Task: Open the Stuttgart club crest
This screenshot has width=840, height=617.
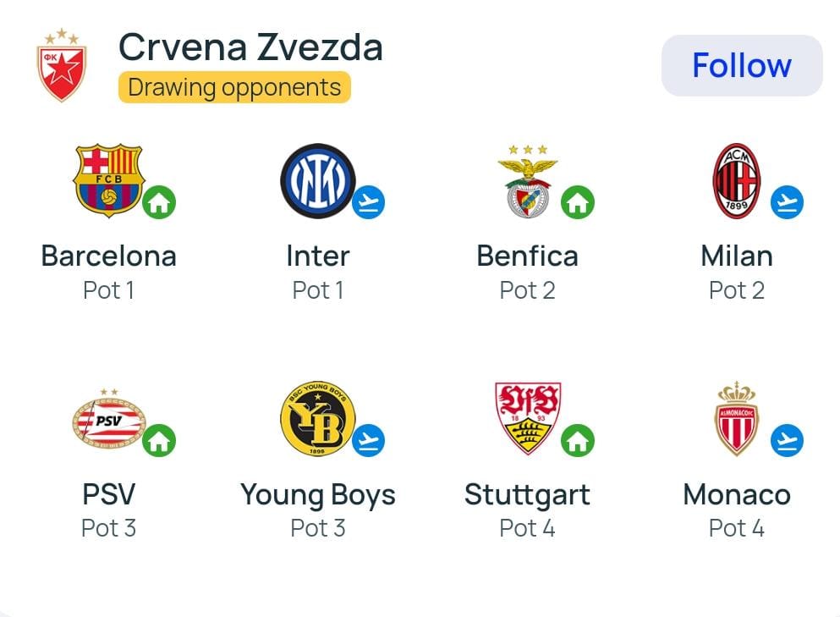Action: 527,419
